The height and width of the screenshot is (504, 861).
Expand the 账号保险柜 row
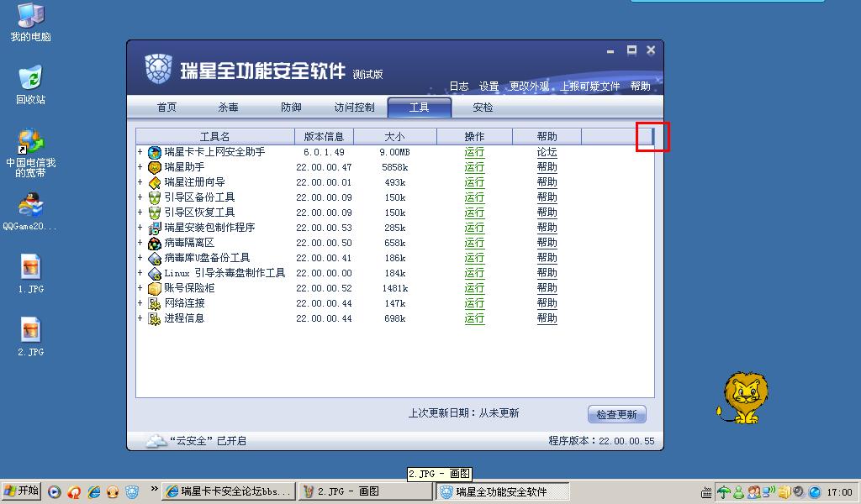pyautogui.click(x=140, y=287)
